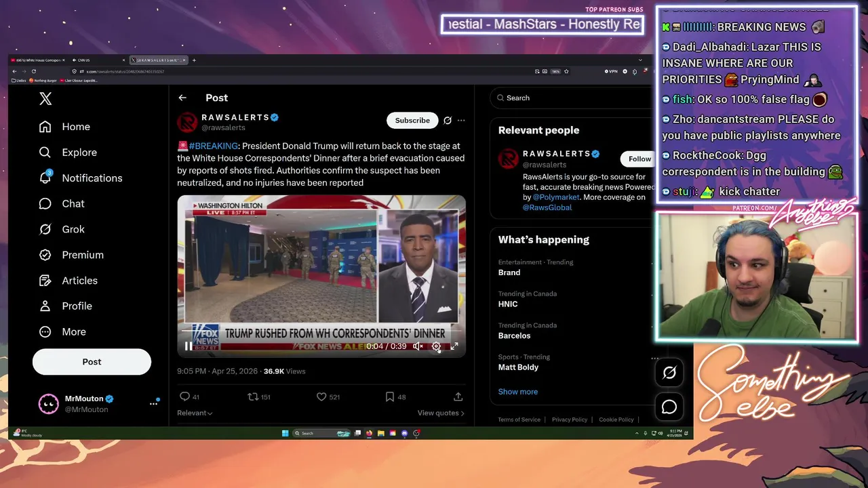Viewport: 868px width, 488px height.
Task: Switch to the CNN US browser tab
Action: (98, 60)
